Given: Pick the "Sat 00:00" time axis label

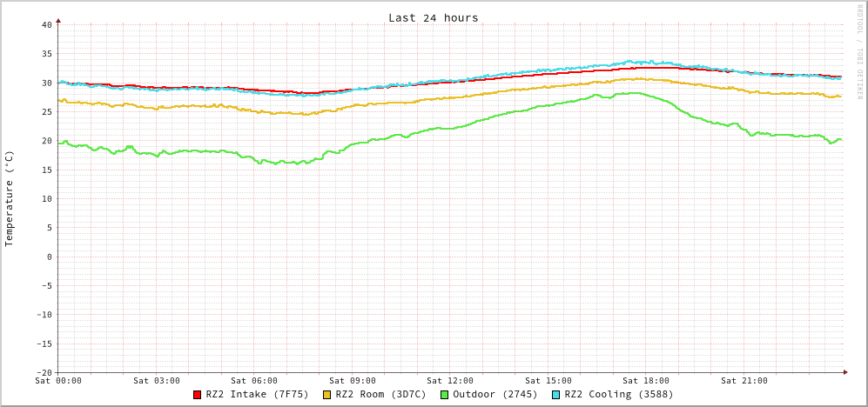Looking at the screenshot, I should coord(58,381).
